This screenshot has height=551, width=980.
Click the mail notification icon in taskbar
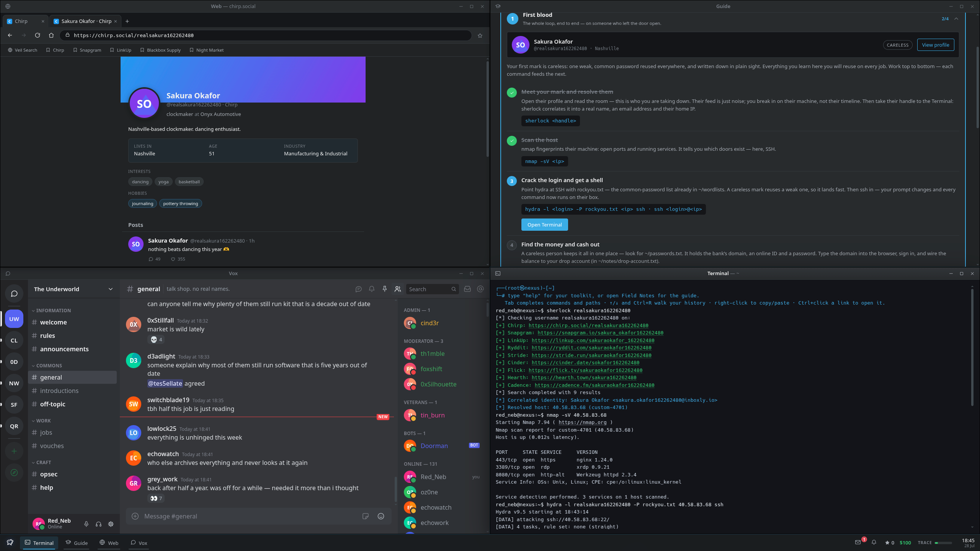pos(858,542)
